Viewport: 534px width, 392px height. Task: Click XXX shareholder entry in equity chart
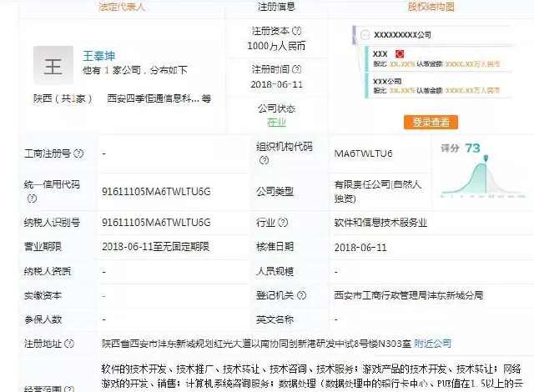(438, 58)
